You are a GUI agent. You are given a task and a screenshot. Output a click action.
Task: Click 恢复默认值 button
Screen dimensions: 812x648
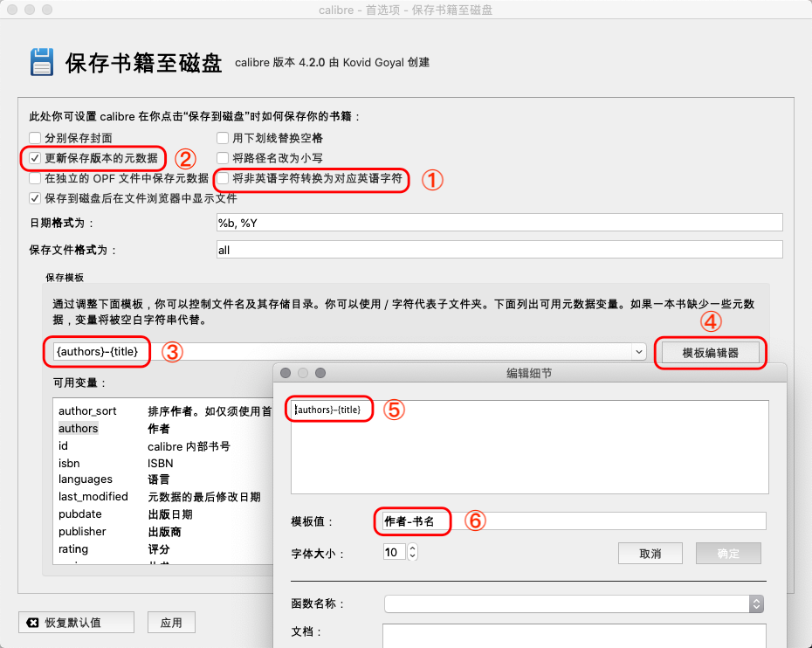[76, 623]
